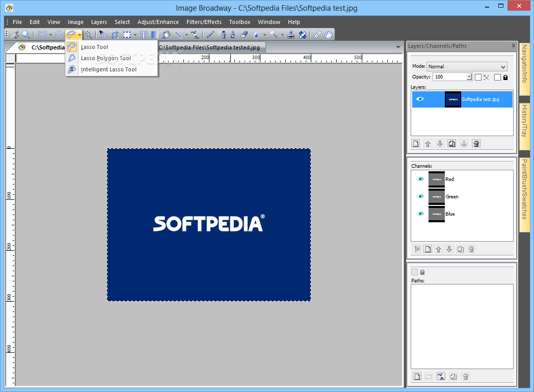Click the Opacity input field
This screenshot has height=392, width=534.
(x=450, y=77)
